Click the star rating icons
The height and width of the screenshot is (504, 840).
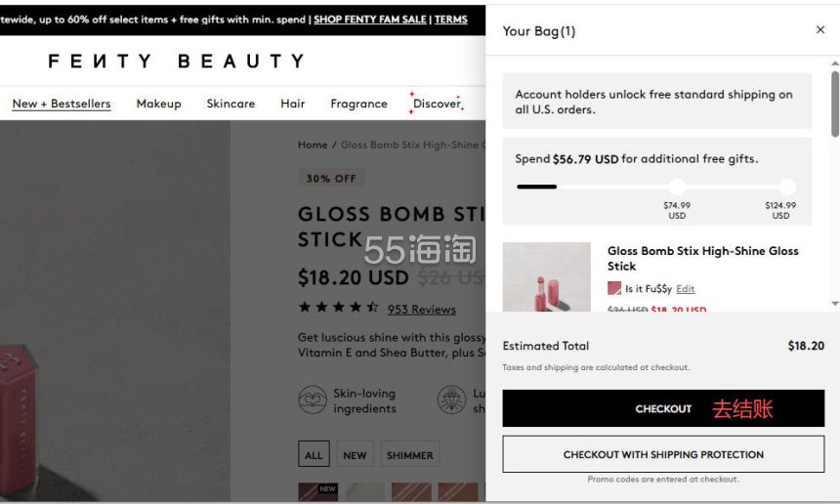pos(338,308)
